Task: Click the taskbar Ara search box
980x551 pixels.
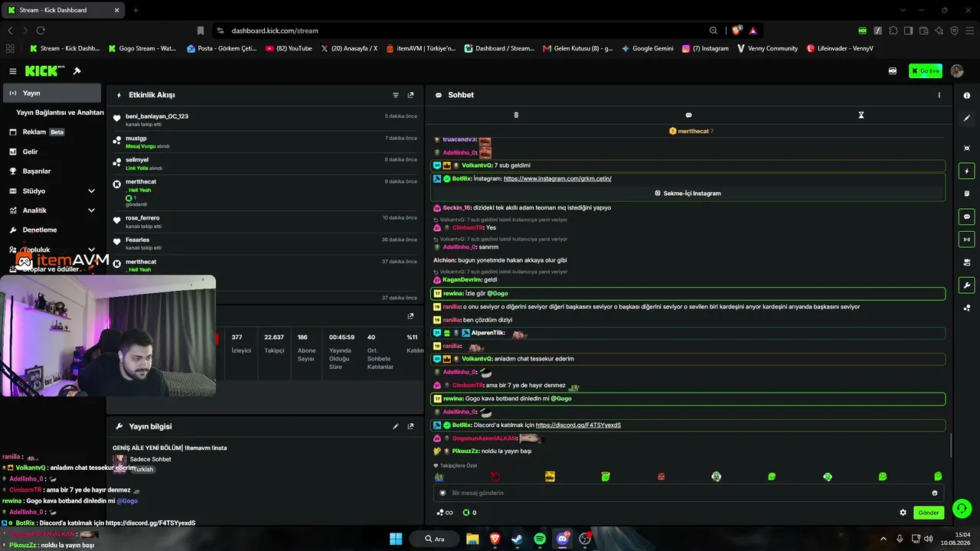Action: click(434, 539)
